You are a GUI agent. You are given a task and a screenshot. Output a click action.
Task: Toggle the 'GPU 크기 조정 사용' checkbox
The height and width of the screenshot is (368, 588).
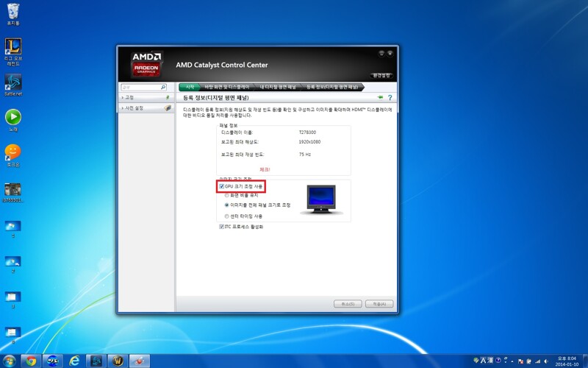click(222, 186)
